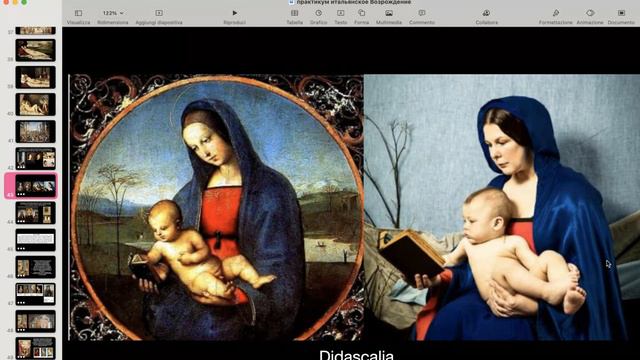Open the Animazione inspector panel

tap(590, 13)
